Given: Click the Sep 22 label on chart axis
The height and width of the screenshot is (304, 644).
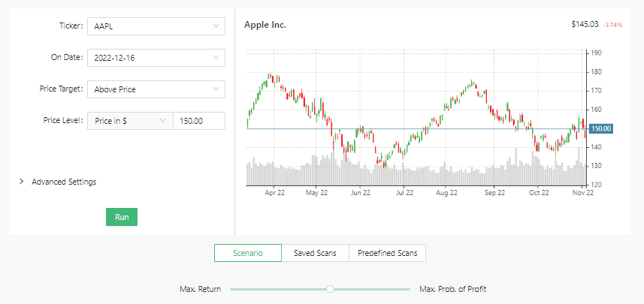Looking at the screenshot, I should click(494, 192).
